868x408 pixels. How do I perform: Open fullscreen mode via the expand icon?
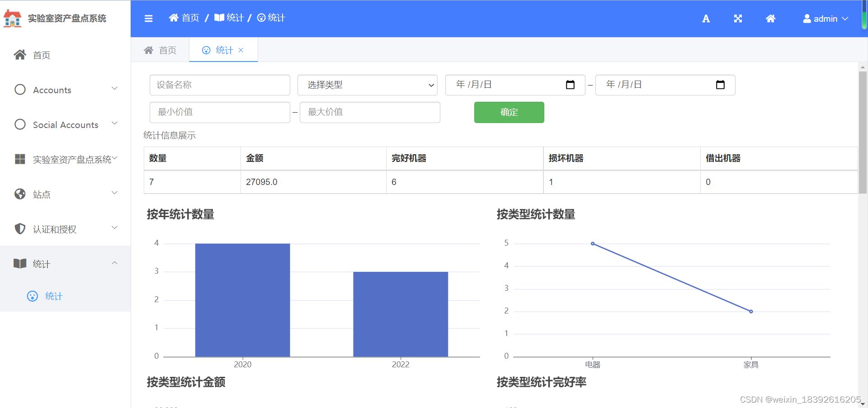[737, 19]
